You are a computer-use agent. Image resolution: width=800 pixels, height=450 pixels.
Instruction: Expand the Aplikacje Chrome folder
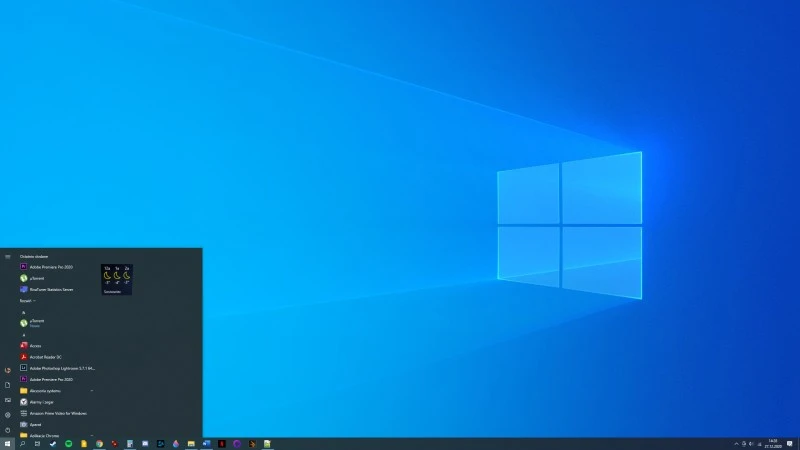click(x=56, y=435)
